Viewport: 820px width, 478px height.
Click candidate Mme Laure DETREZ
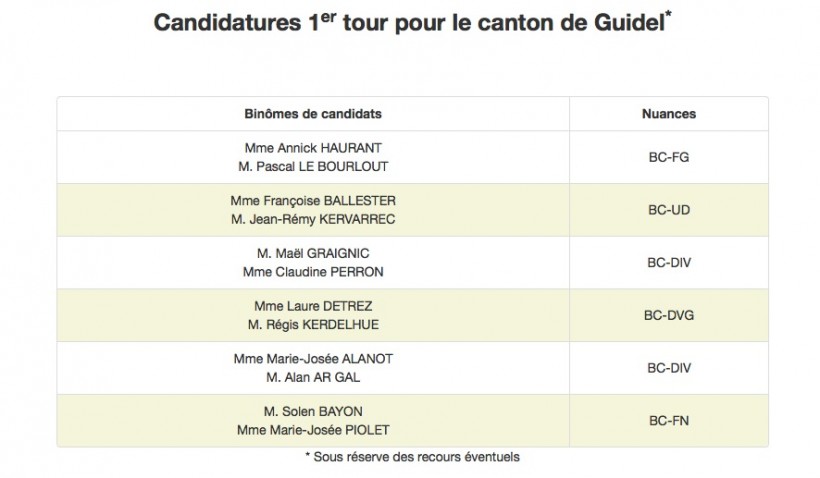coord(313,306)
